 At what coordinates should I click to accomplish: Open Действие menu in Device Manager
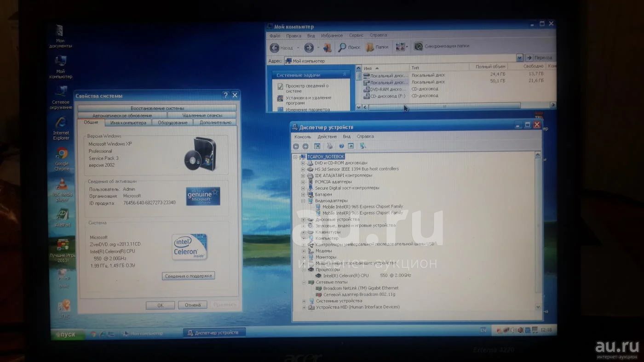coord(327,136)
